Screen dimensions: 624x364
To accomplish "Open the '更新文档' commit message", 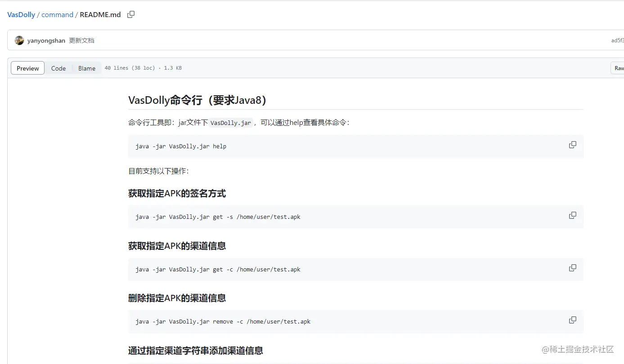I will [x=81, y=40].
